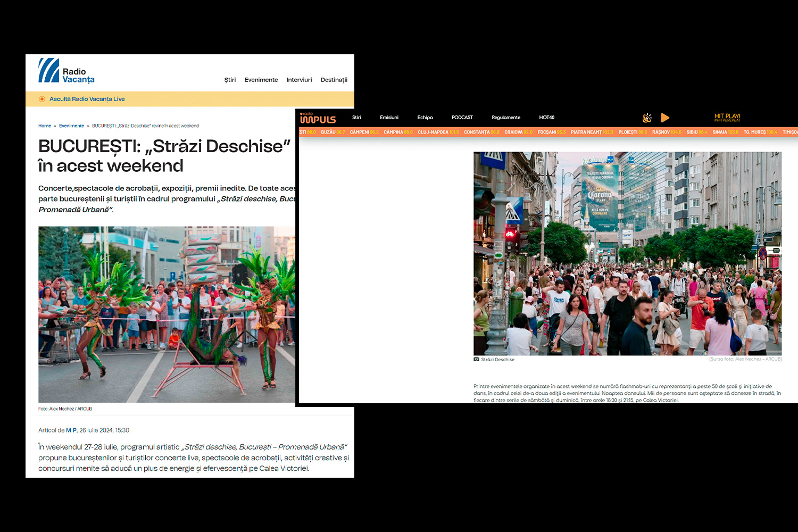This screenshot has height=532, width=798.
Task: Click Home in the breadcrumb trail
Action: point(45,126)
